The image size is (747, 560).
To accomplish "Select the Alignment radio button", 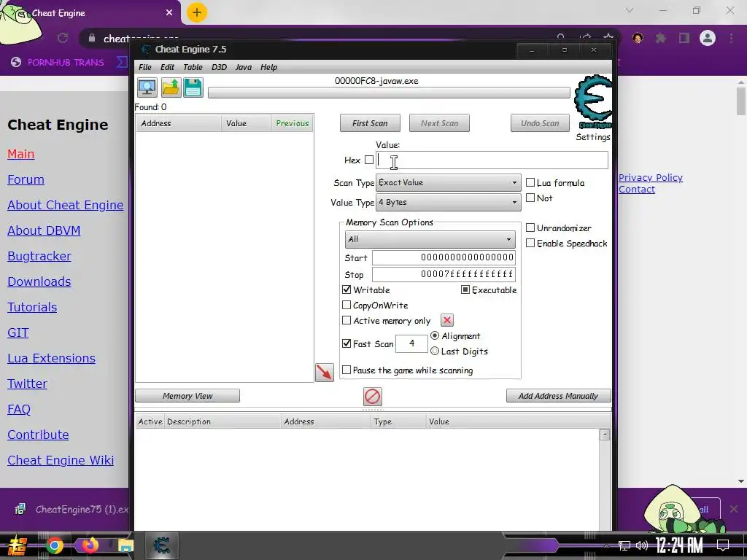I will point(435,335).
